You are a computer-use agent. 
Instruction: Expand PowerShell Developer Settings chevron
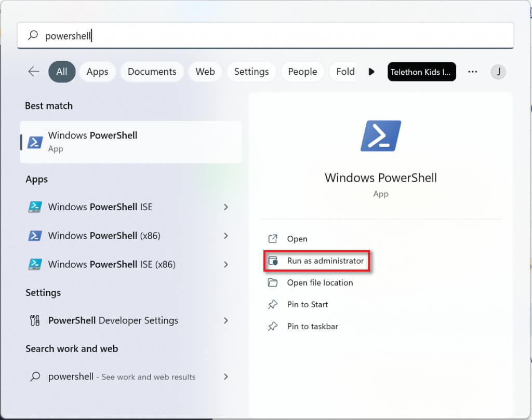(x=226, y=320)
